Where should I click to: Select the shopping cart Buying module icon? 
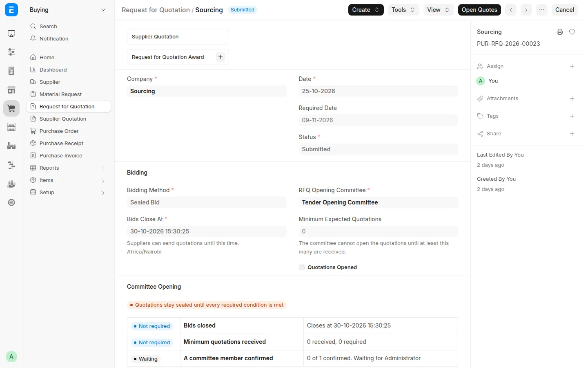(11, 108)
